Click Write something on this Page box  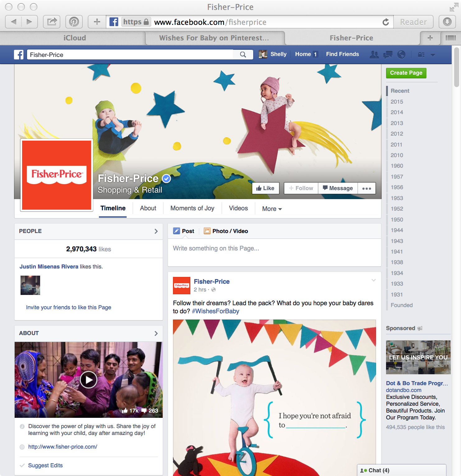click(x=274, y=252)
